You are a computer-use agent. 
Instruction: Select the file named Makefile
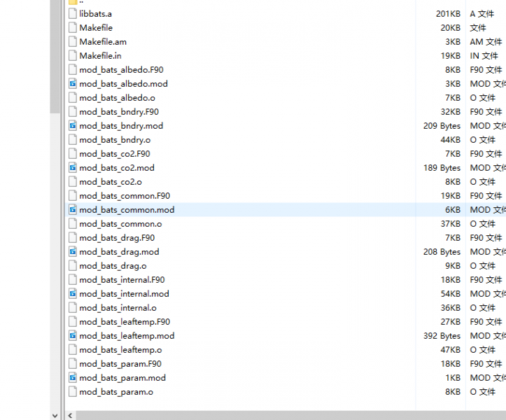click(96, 28)
